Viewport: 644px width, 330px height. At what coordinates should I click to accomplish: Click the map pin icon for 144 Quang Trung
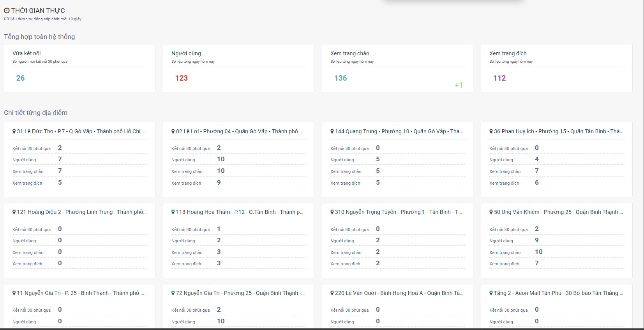(x=332, y=131)
